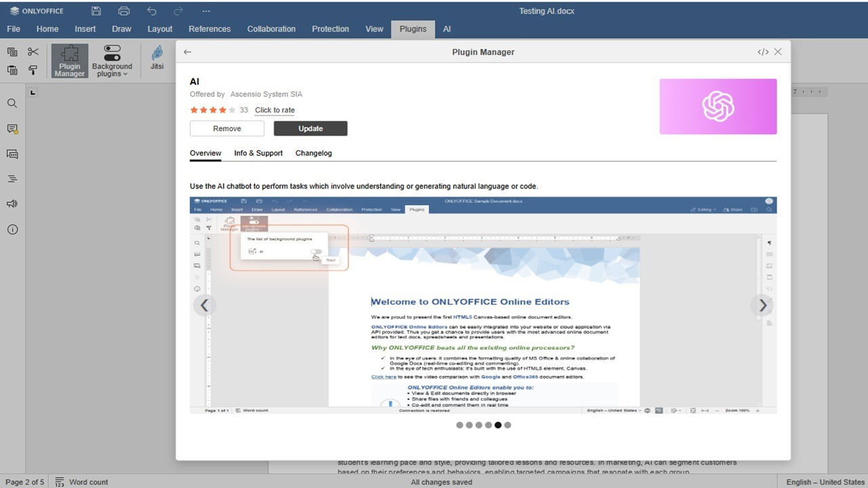
Task: Click the Save icon
Action: tap(95, 10)
